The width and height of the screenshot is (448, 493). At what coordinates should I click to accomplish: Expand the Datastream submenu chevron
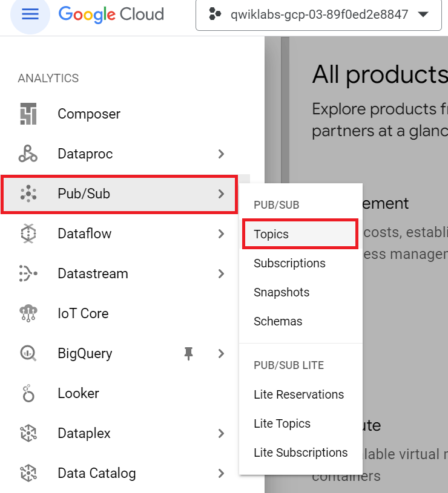point(221,273)
